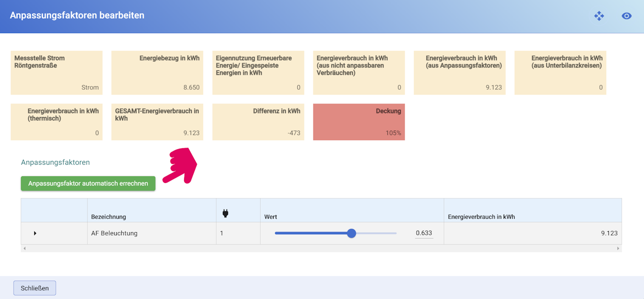Close dialog with Schließen button
Viewport: 644px width, 299px height.
(x=35, y=288)
